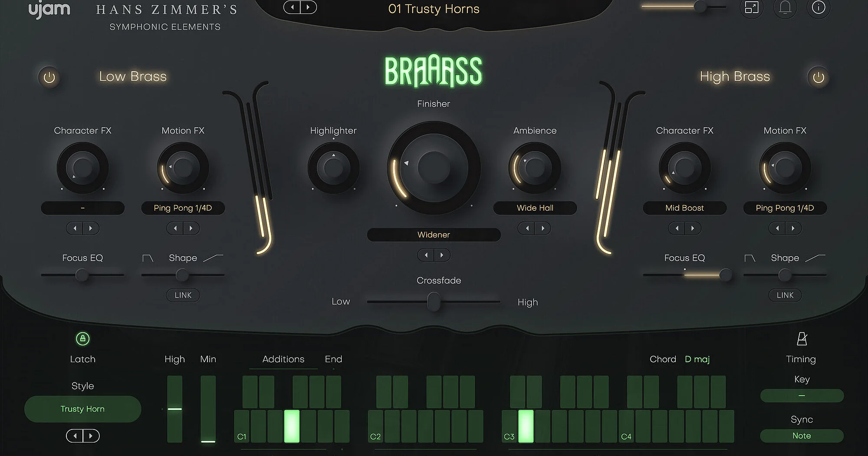Click the Note button under Sync
This screenshot has width=868, height=456.
click(802, 436)
